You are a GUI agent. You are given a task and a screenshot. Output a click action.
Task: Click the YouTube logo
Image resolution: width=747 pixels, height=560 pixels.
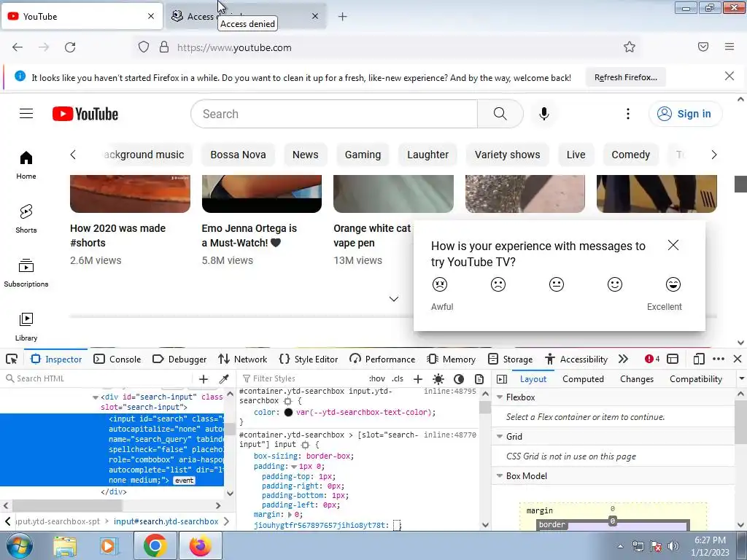click(85, 114)
